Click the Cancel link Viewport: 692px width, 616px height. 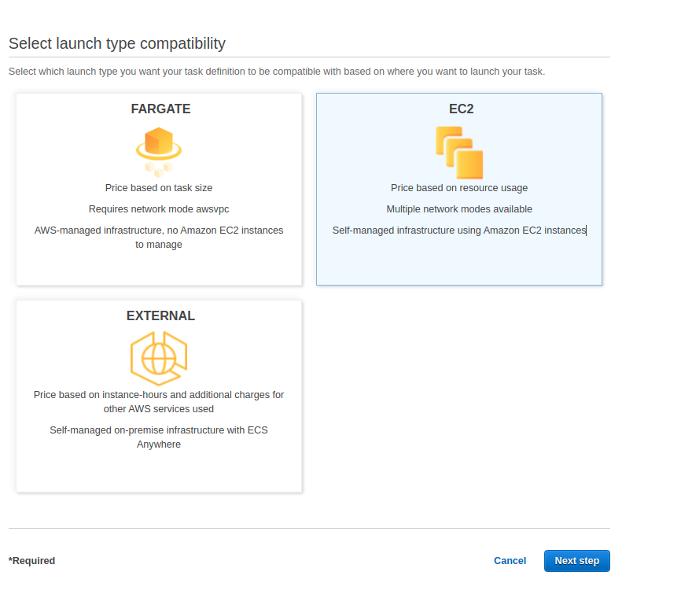click(510, 561)
